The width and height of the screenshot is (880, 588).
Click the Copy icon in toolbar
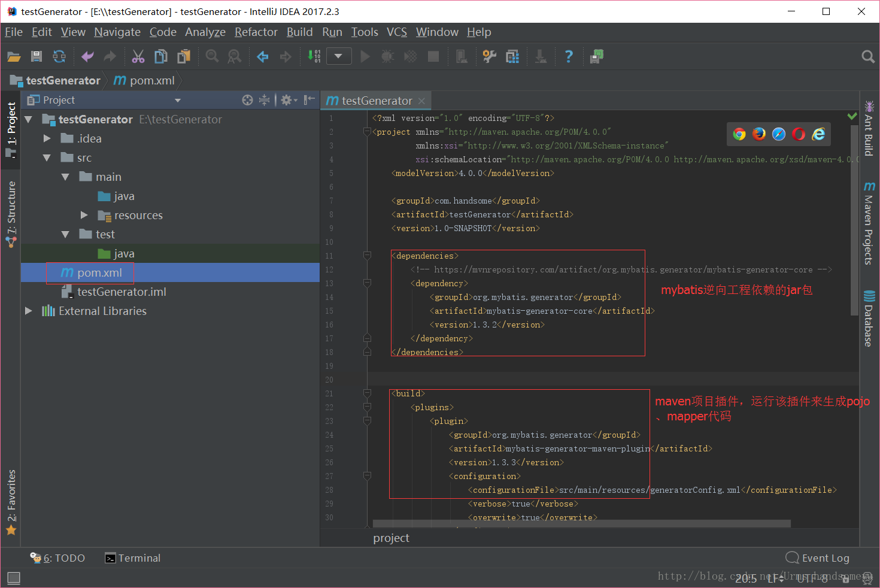(x=161, y=57)
